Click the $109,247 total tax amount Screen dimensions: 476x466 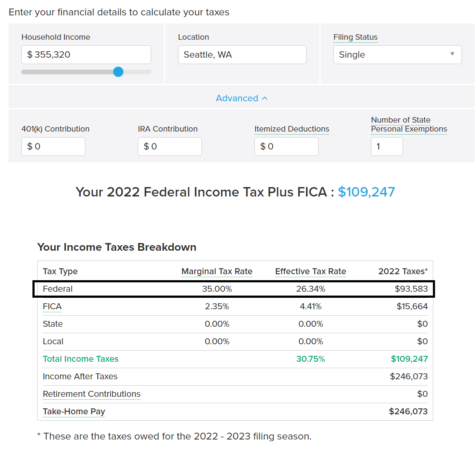tap(366, 192)
